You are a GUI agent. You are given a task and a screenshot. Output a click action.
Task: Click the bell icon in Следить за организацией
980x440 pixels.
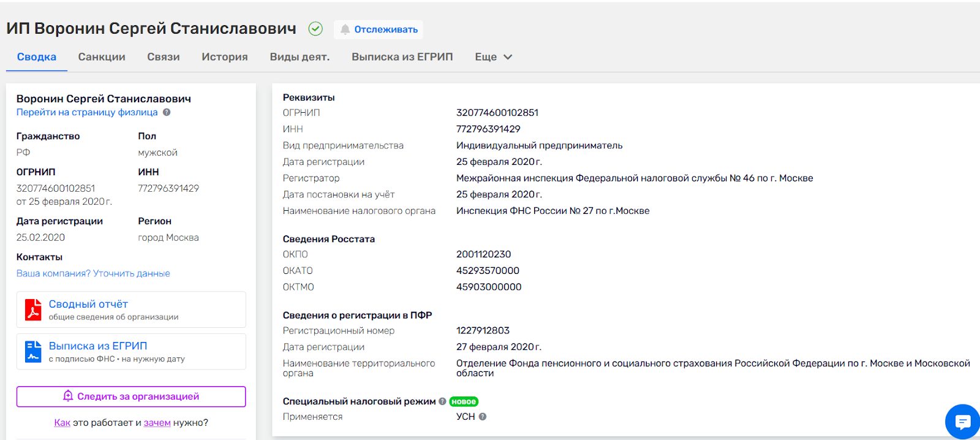pos(68,396)
